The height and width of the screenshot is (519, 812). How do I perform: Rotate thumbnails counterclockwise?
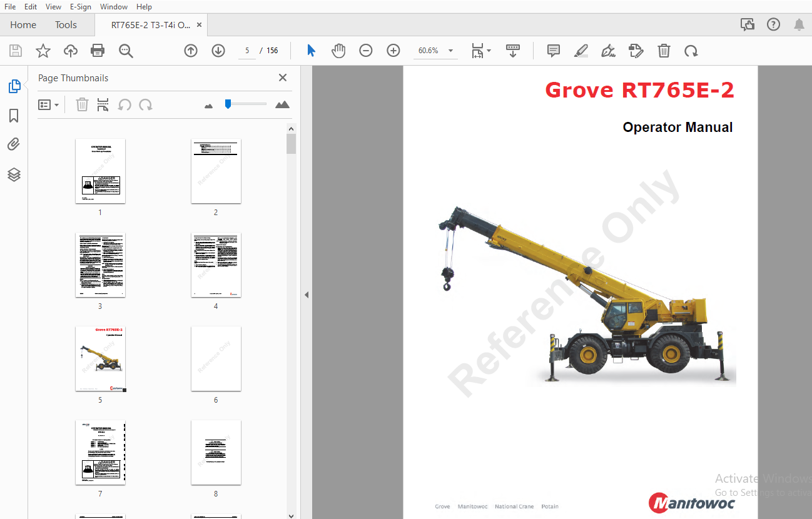pyautogui.click(x=124, y=104)
